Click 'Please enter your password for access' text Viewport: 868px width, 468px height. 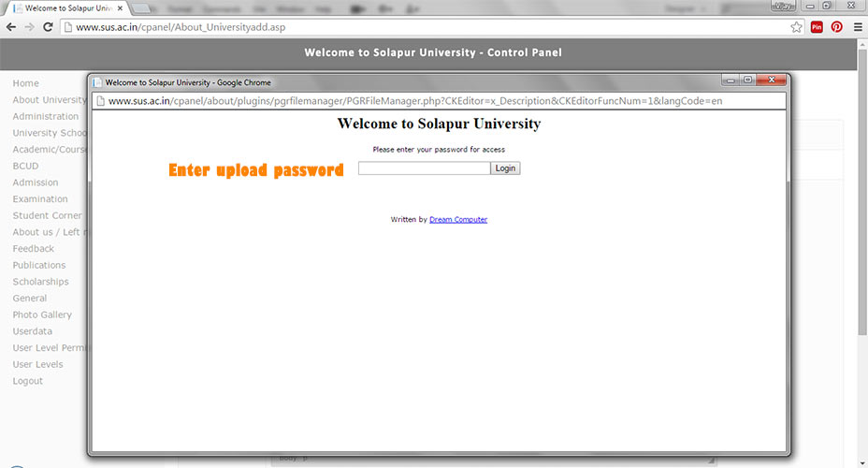click(439, 150)
